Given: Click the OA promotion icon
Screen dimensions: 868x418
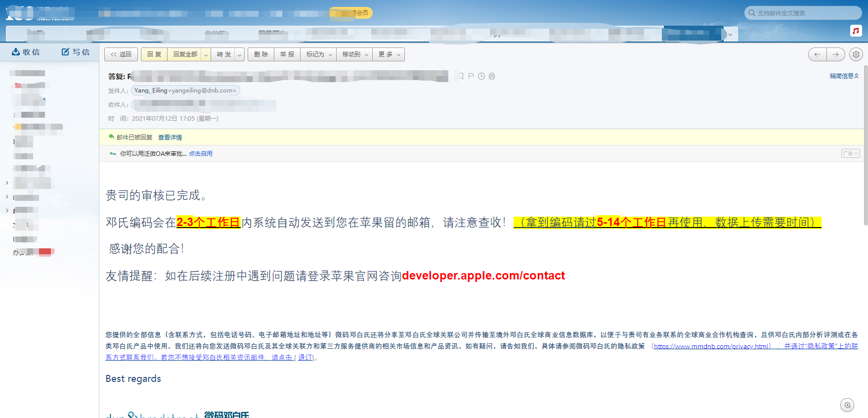Looking at the screenshot, I should click(x=113, y=154).
